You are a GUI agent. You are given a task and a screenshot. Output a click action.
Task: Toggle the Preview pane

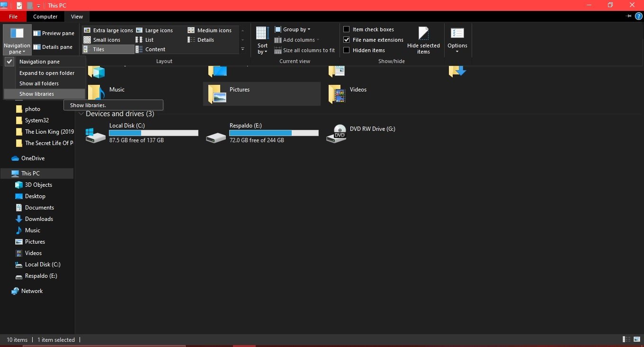coord(54,33)
